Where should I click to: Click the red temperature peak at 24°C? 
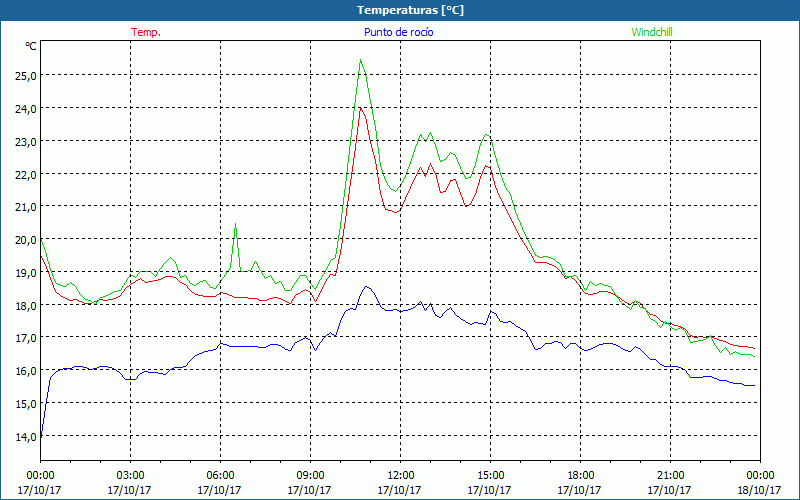pos(360,108)
